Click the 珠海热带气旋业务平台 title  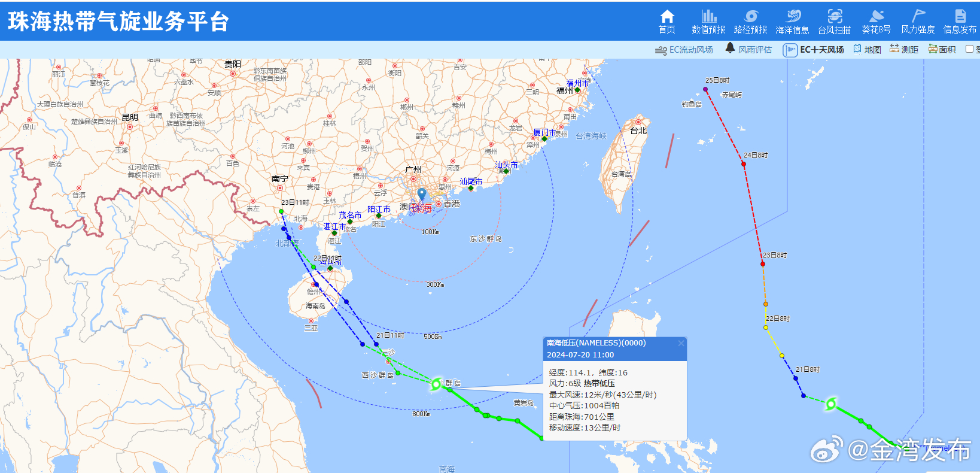pos(118,22)
